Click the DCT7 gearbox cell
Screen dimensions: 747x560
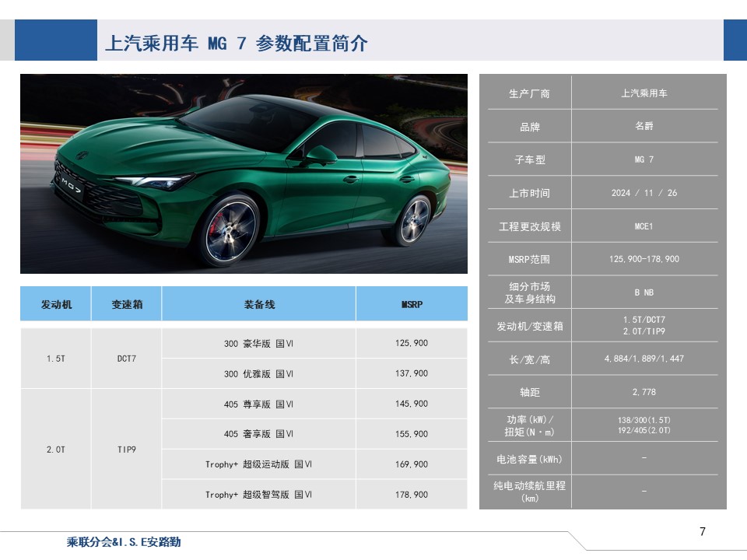click(127, 359)
